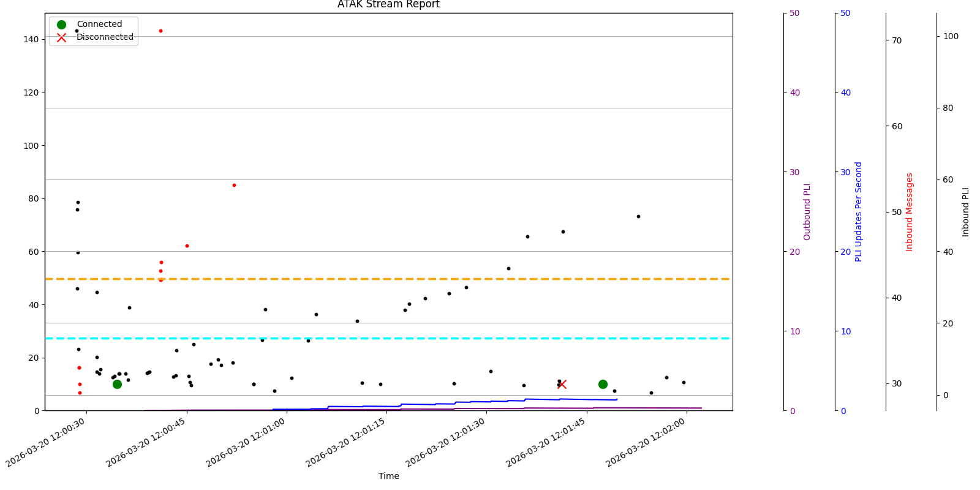Click the red X Disconnected legend icon

61,37
